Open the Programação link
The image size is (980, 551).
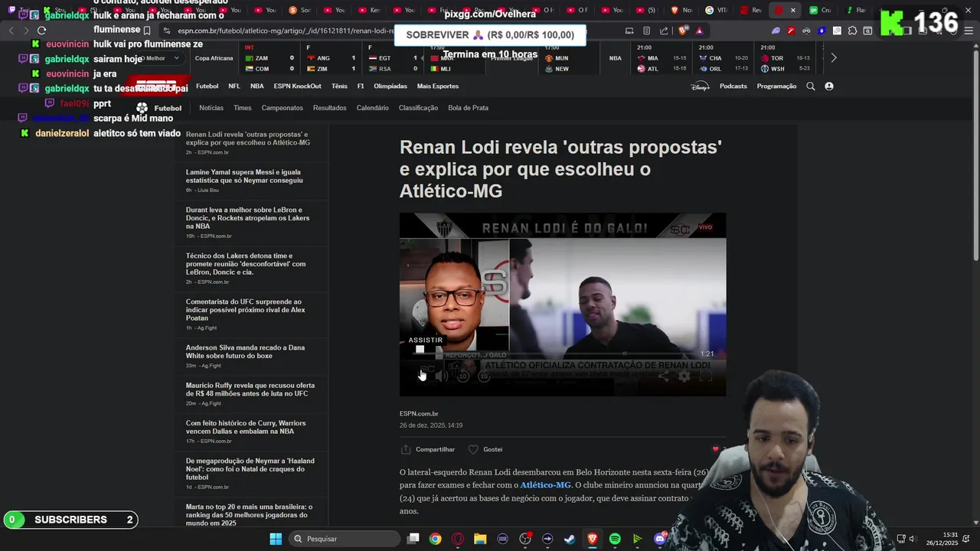776,86
